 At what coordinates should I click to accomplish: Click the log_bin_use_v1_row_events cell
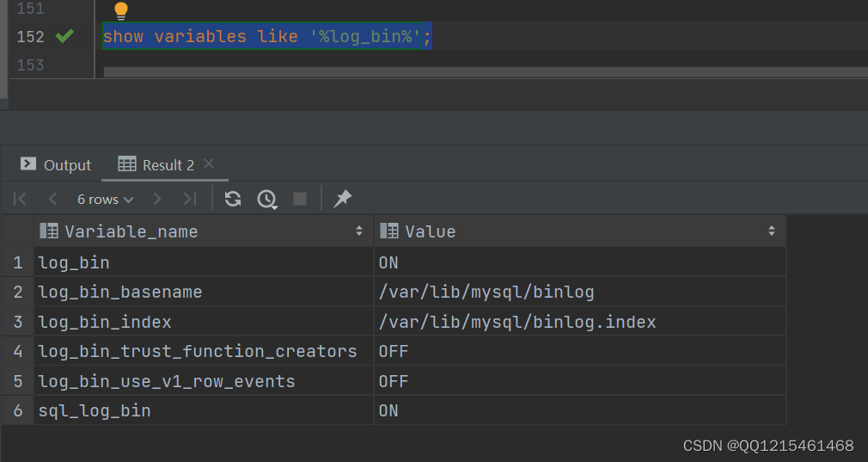(x=204, y=381)
